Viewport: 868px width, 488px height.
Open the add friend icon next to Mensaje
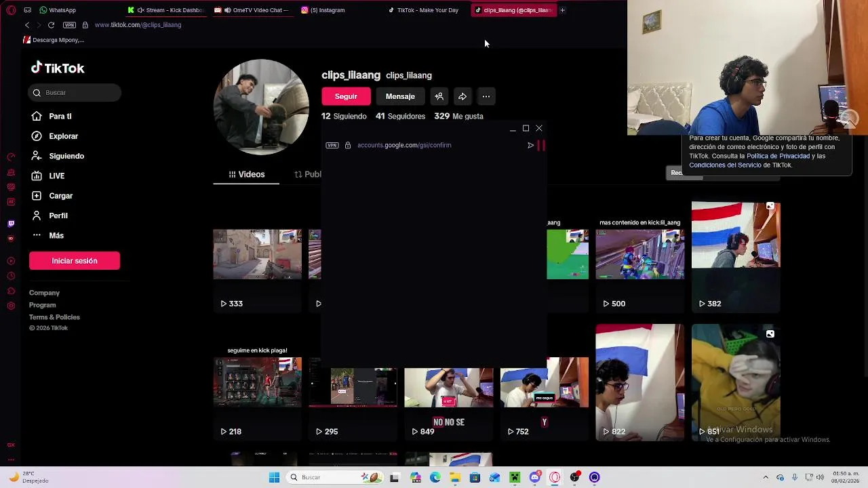click(439, 96)
